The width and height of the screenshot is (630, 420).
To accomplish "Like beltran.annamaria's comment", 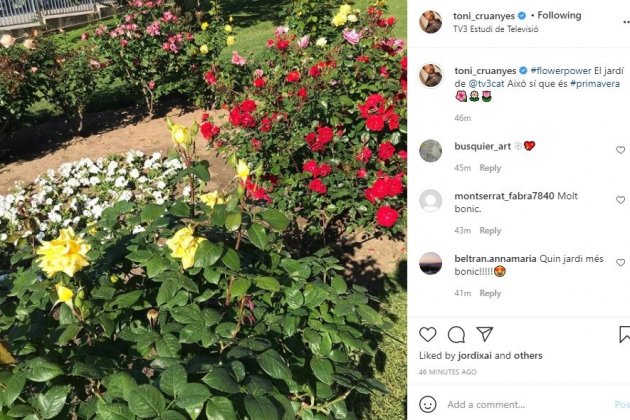I will point(620,262).
